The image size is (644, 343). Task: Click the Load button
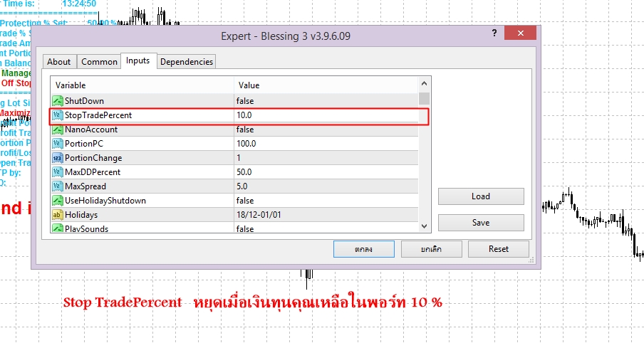[481, 196]
